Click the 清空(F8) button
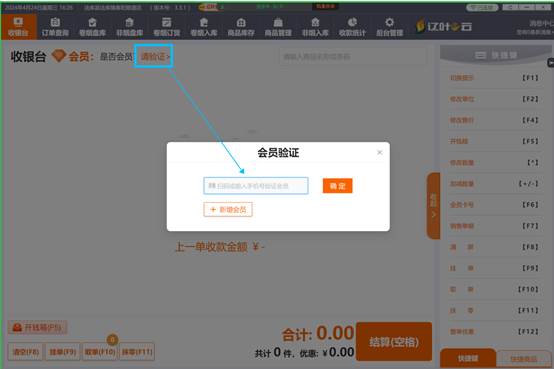The height and width of the screenshot is (369, 554). coord(26,352)
